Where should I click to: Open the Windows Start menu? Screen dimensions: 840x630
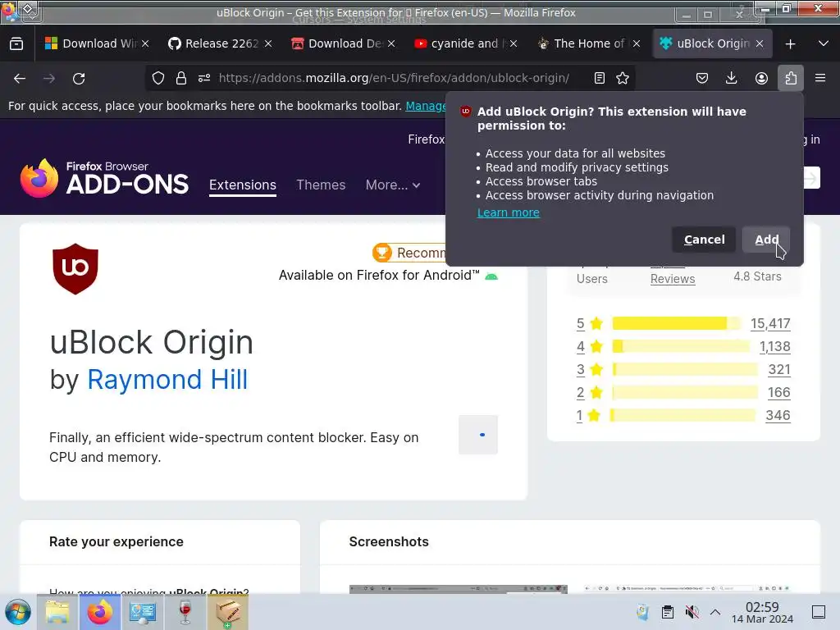[18, 612]
